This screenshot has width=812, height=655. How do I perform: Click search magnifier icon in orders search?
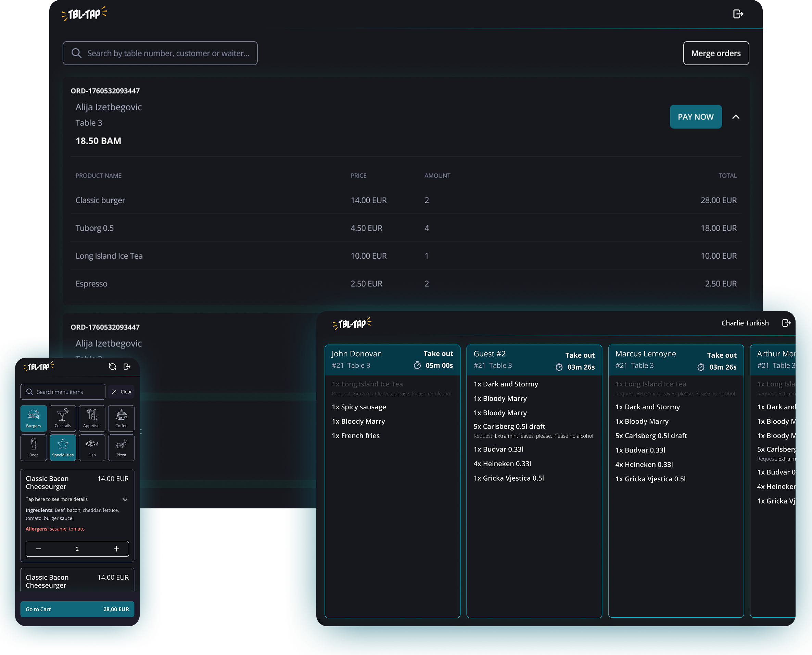coord(77,53)
